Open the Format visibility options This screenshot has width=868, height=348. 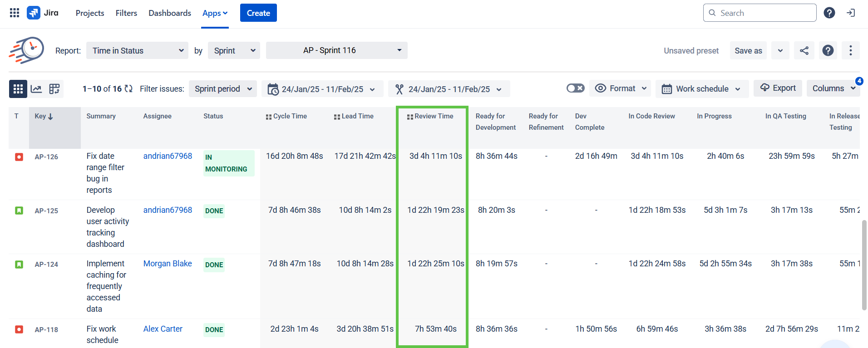point(620,88)
